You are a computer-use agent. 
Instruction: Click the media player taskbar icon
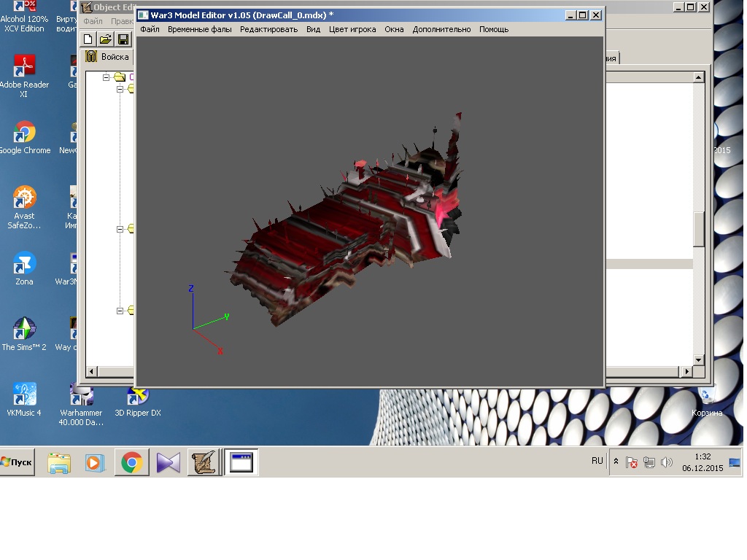point(95,462)
